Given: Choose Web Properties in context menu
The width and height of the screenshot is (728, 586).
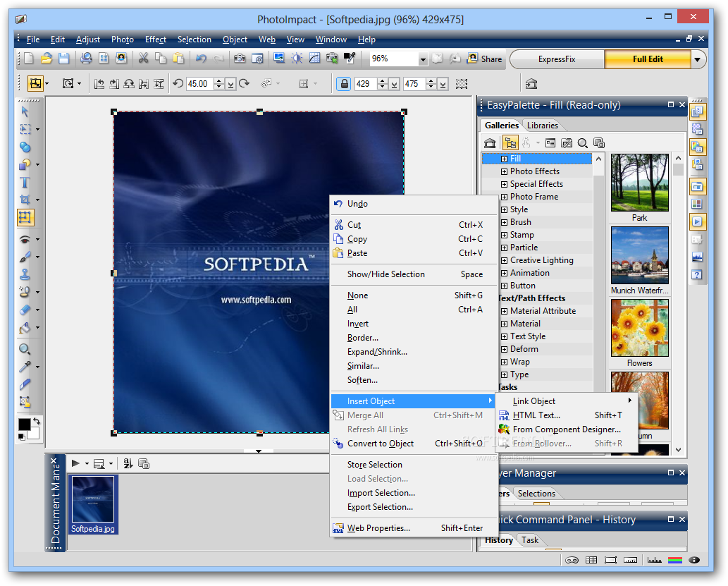Looking at the screenshot, I should pos(413,528).
